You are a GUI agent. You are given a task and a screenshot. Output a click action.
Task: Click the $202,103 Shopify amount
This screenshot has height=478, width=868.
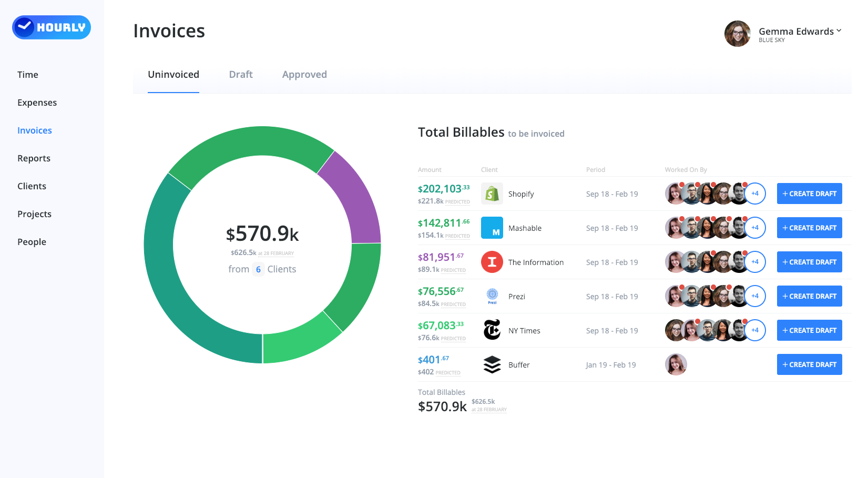tap(444, 189)
